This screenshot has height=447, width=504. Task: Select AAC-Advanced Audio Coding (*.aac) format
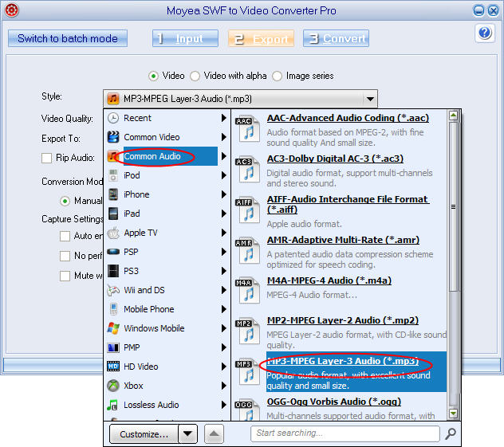[348, 118]
